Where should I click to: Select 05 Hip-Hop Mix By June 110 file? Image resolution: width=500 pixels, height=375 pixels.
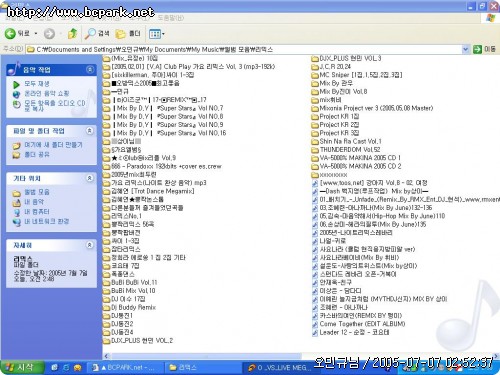pyautogui.click(x=379, y=216)
